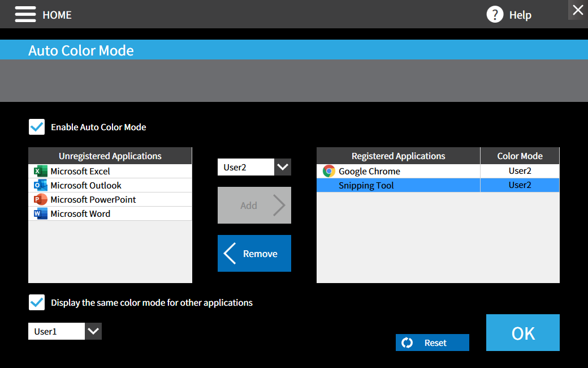Uncheck Enable Auto Color Mode

[x=37, y=127]
